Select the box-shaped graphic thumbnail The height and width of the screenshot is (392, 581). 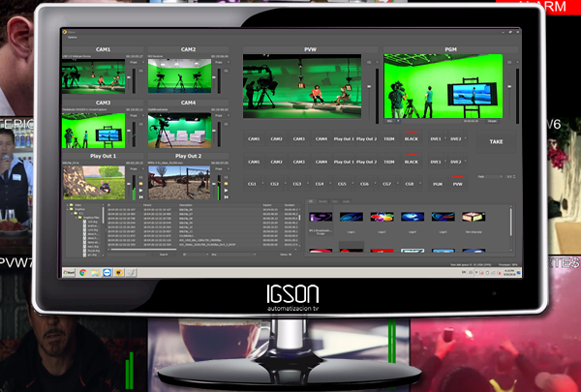click(474, 217)
